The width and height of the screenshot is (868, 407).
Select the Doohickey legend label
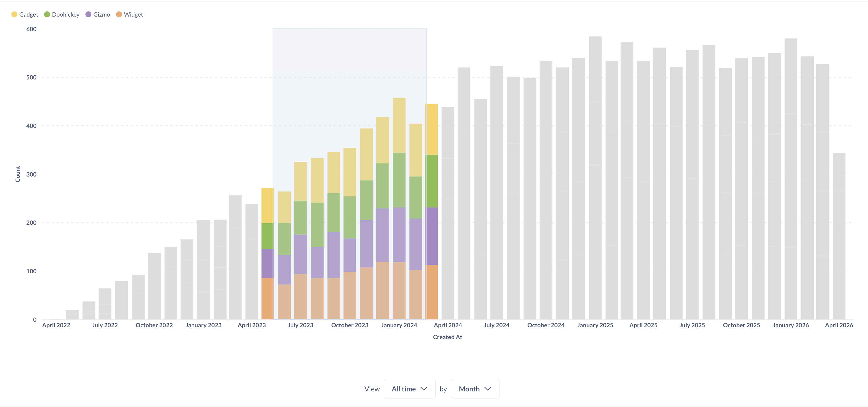[66, 15]
